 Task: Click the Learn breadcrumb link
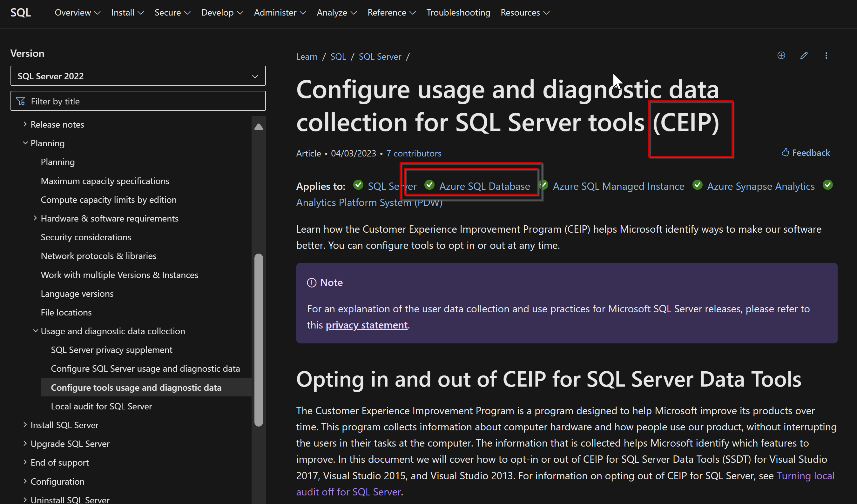(x=307, y=56)
